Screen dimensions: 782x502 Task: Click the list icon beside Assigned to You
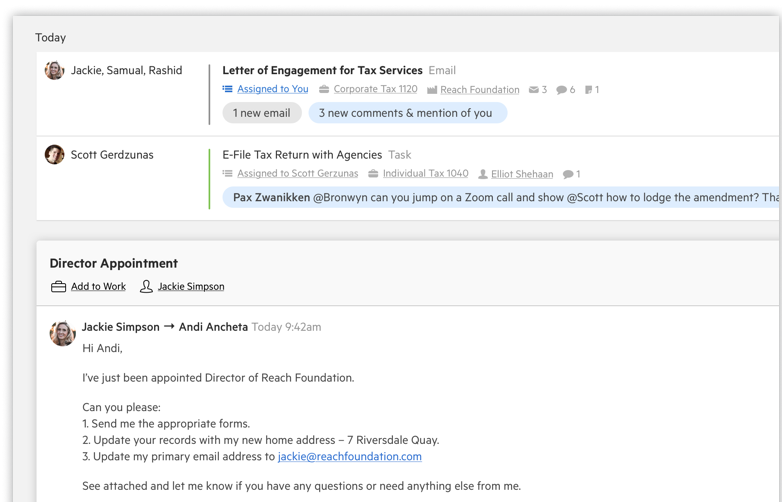pyautogui.click(x=228, y=89)
